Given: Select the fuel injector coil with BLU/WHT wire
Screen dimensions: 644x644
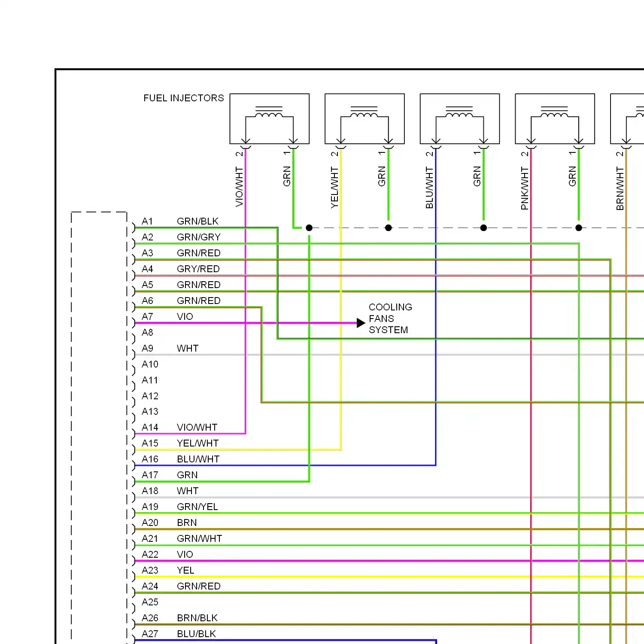Looking at the screenshot, I should [x=460, y=119].
